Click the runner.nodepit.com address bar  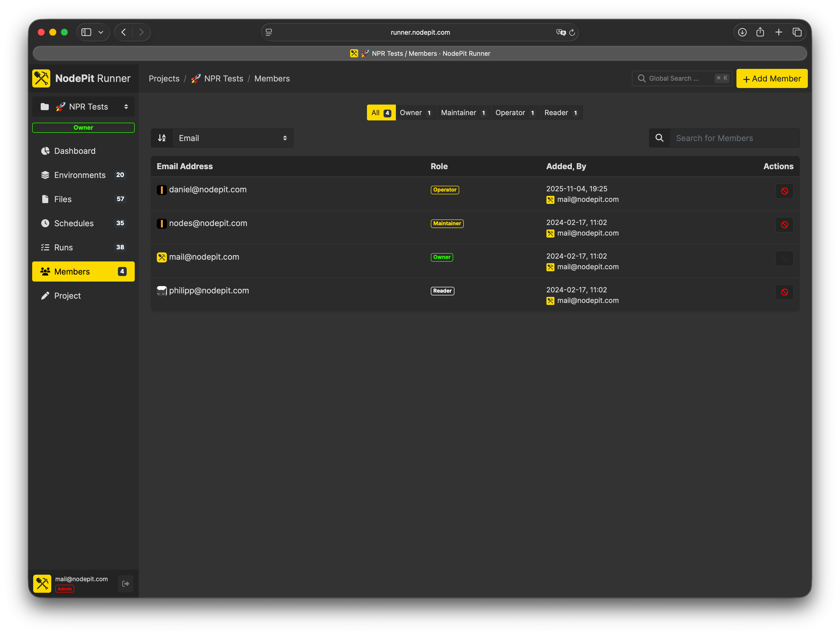click(x=420, y=32)
